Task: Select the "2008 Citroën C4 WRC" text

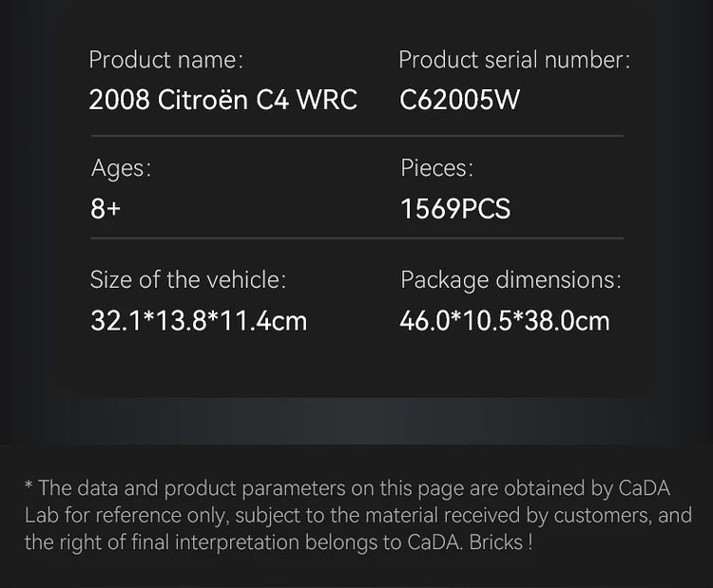Action: [x=222, y=100]
